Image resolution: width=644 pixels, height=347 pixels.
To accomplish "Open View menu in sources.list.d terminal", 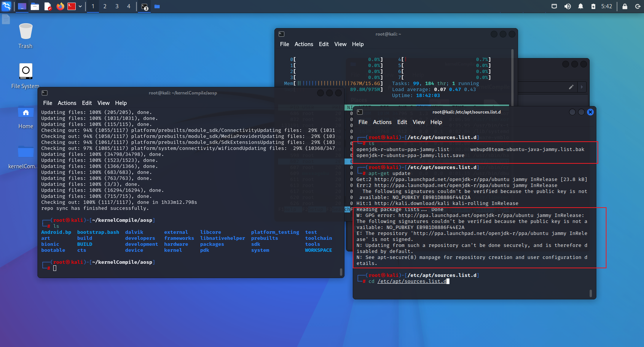I will click(418, 122).
